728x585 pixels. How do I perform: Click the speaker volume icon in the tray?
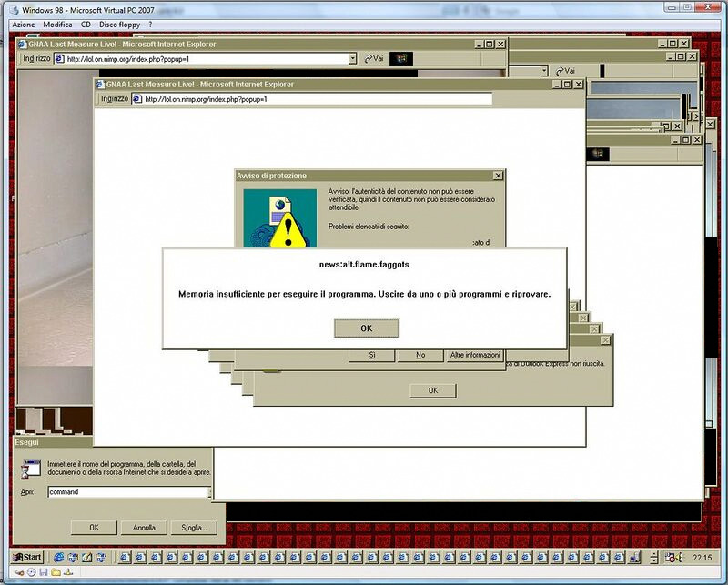tap(679, 557)
